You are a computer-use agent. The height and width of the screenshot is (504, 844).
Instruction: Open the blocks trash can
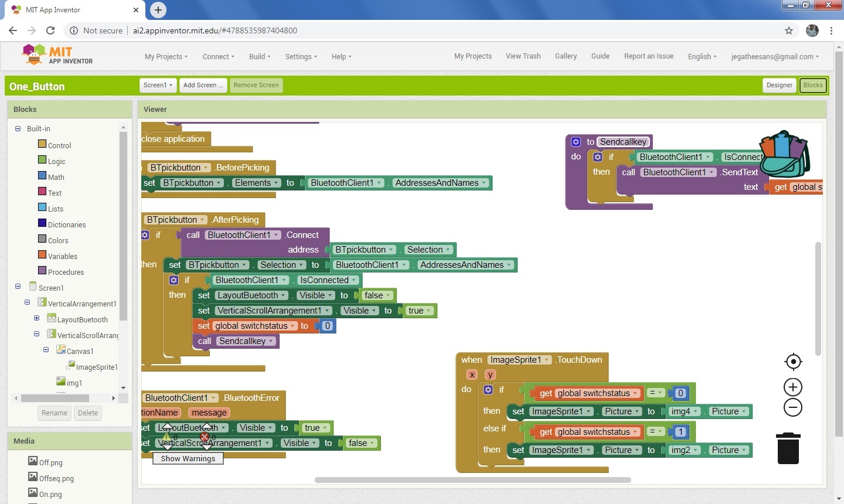click(x=788, y=448)
